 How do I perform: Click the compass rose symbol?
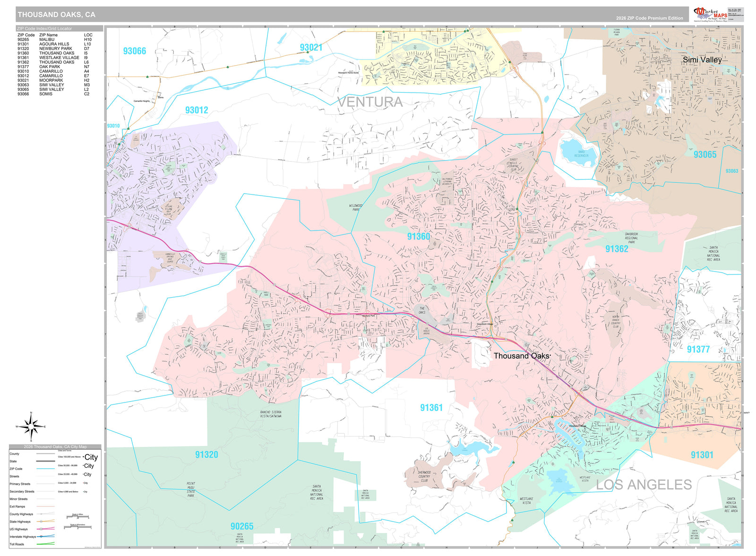(x=31, y=427)
